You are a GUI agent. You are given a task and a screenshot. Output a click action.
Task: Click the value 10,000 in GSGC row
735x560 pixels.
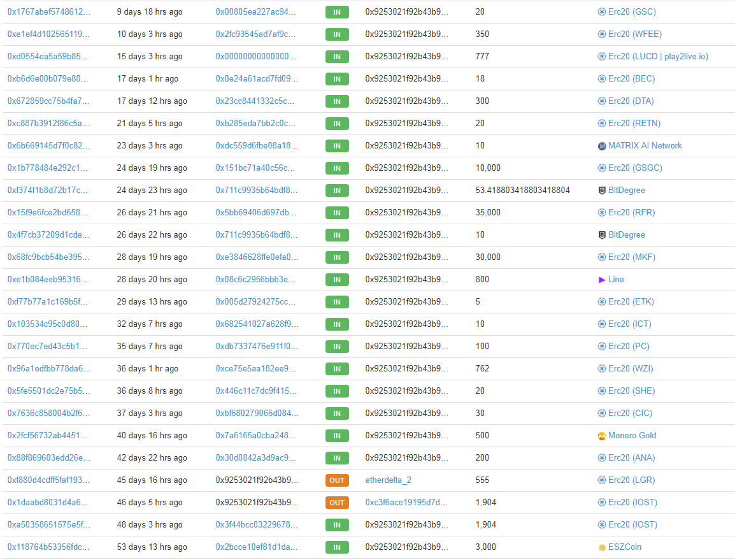tap(488, 168)
